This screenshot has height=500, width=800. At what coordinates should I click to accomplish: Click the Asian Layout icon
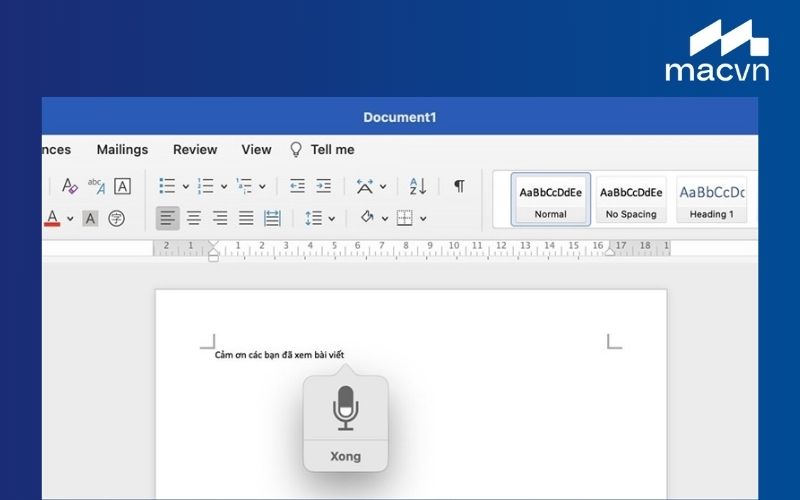[x=364, y=186]
